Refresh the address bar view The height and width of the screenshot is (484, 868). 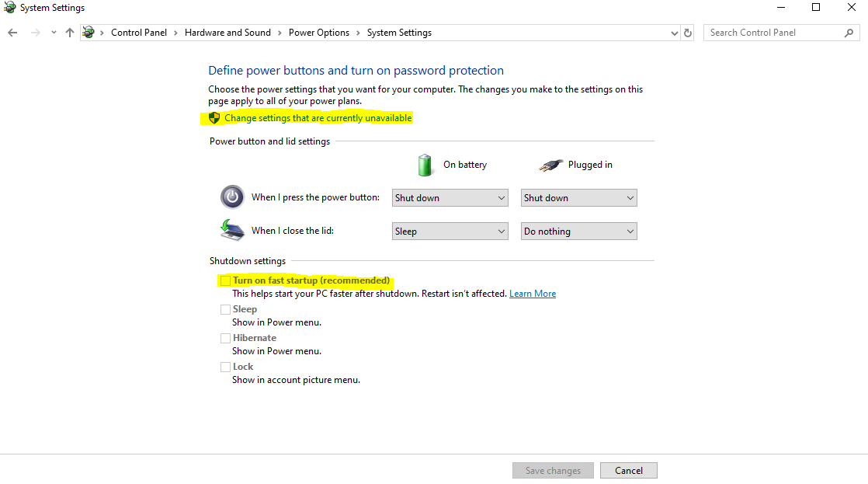point(688,33)
